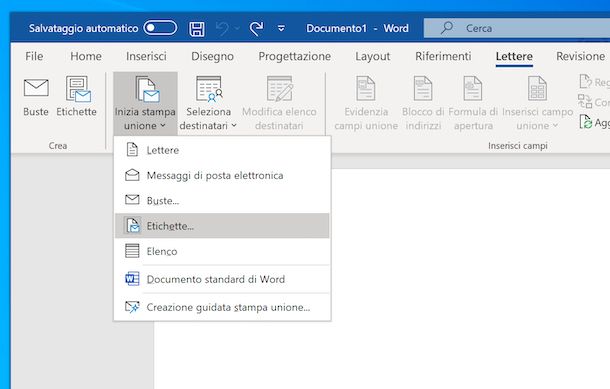This screenshot has height=389, width=610.
Task: Go to the Progettazione tab
Action: [x=294, y=56]
